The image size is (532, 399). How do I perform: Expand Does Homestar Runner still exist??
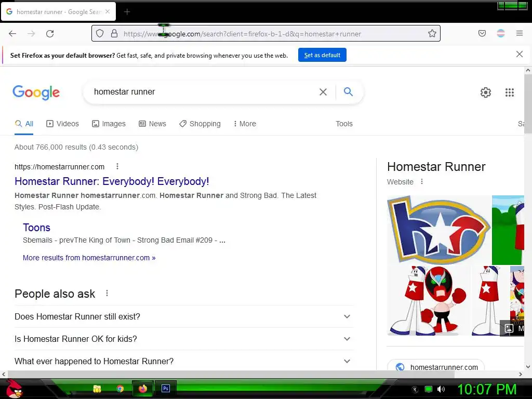click(184, 316)
